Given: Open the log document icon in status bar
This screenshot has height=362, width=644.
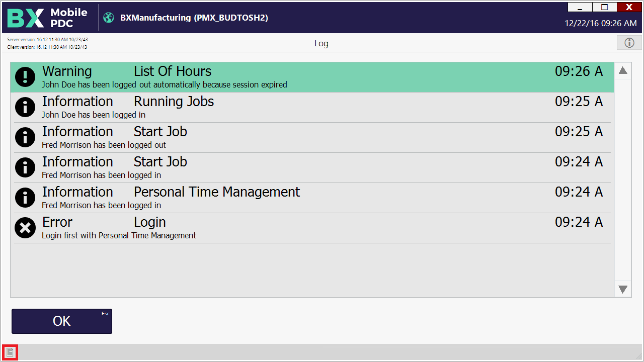Looking at the screenshot, I should [x=10, y=353].
